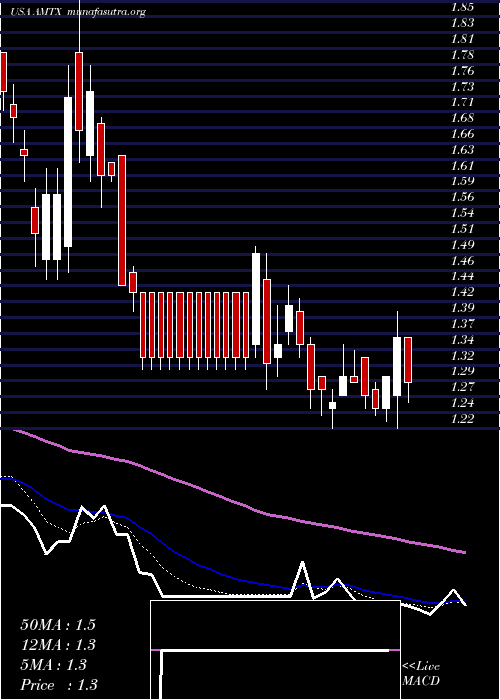Click the 1.76 price axis label
The image size is (500, 700).
point(462,71)
